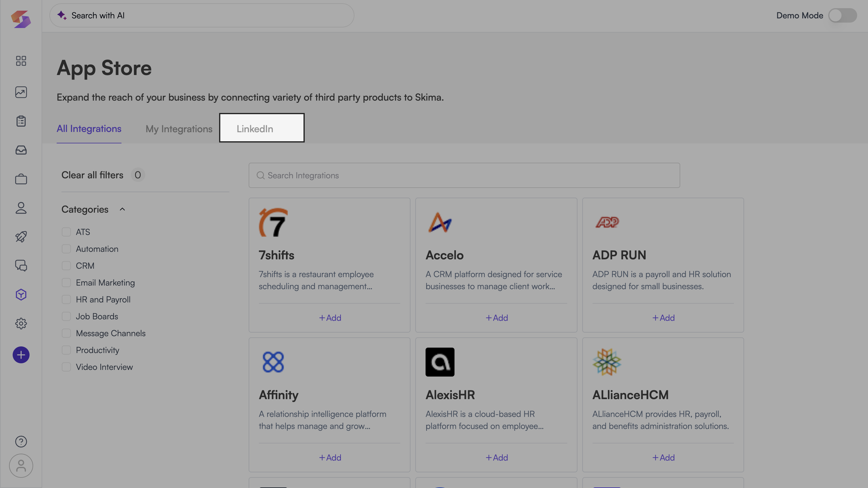Switch to My Integrations tab

point(179,129)
